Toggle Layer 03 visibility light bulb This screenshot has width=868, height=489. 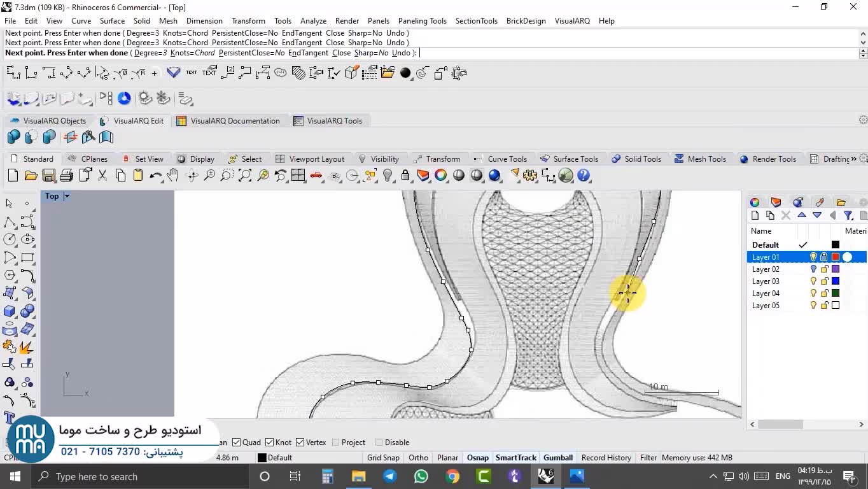coord(813,281)
